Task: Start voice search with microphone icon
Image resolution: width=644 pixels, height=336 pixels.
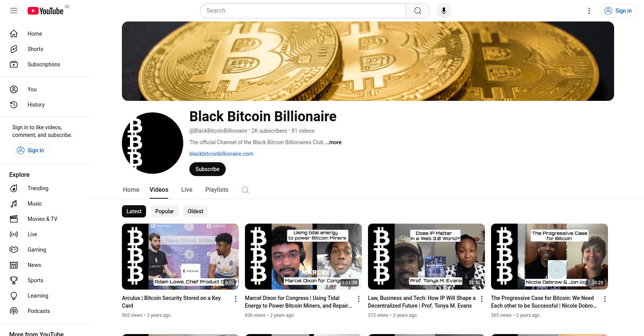Action: click(444, 11)
